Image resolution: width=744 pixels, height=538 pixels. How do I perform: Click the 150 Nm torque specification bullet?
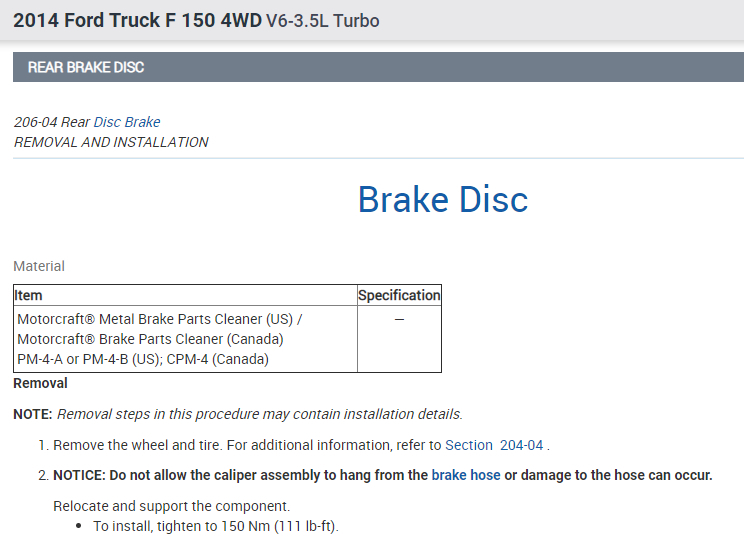216,526
